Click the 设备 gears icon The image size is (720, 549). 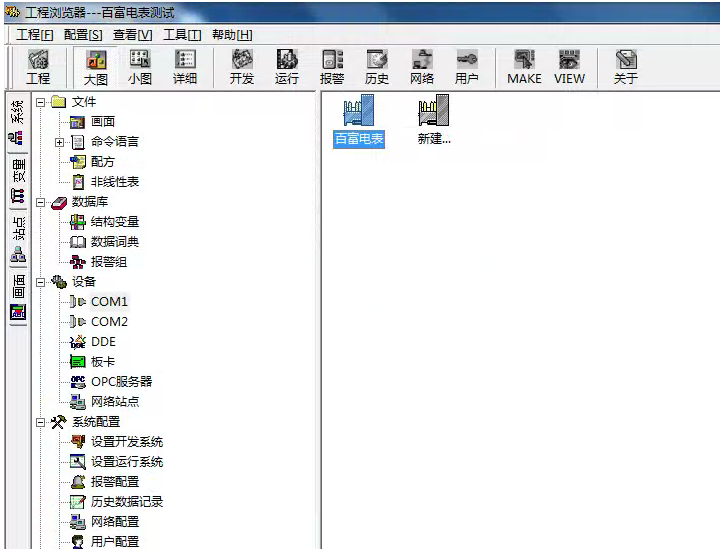click(x=59, y=281)
